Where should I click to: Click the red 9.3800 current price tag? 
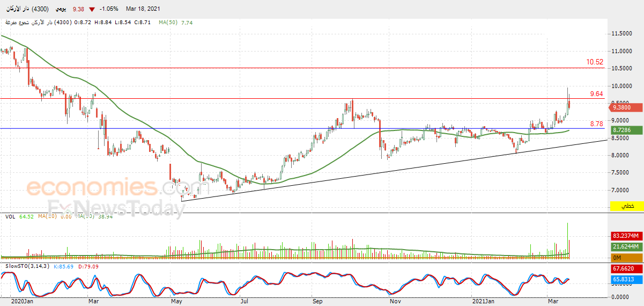pos(627,107)
